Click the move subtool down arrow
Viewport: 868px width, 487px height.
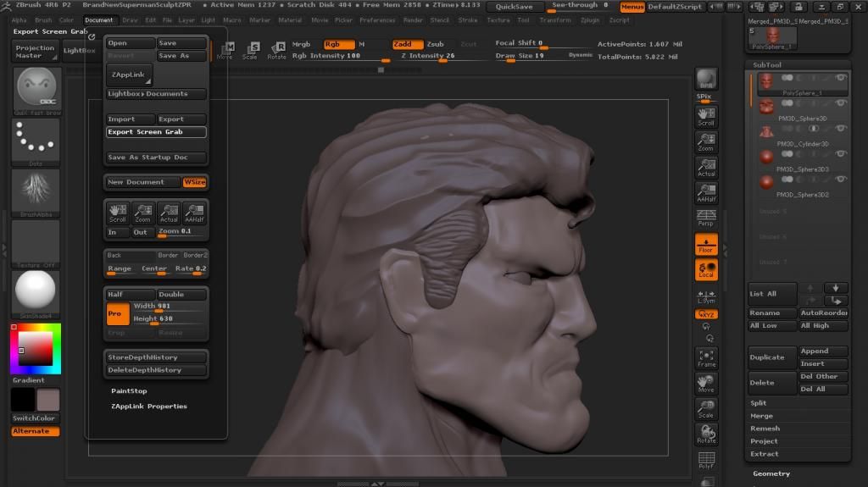click(835, 288)
